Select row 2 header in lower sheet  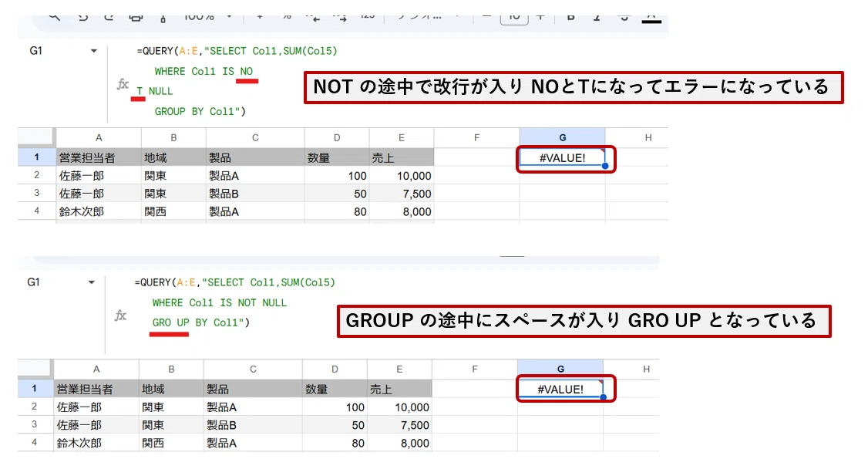pos(35,407)
